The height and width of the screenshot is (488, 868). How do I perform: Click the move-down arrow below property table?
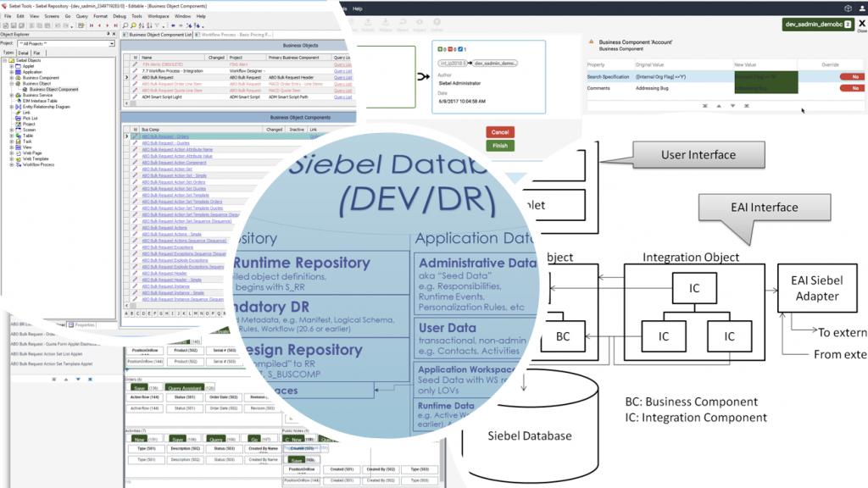pos(732,106)
